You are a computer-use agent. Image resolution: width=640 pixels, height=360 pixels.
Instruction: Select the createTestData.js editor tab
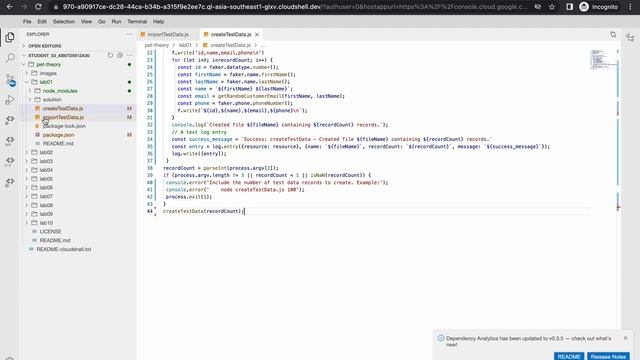(231, 35)
